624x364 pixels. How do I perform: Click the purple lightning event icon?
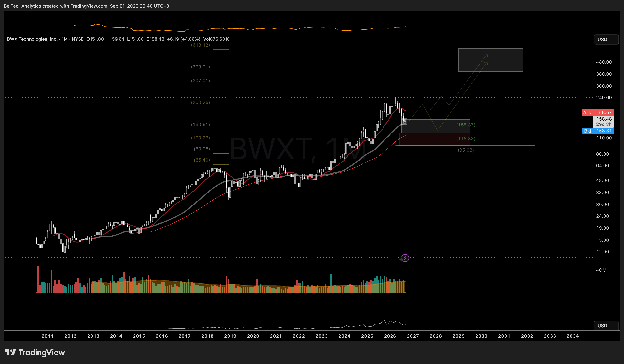point(405,258)
